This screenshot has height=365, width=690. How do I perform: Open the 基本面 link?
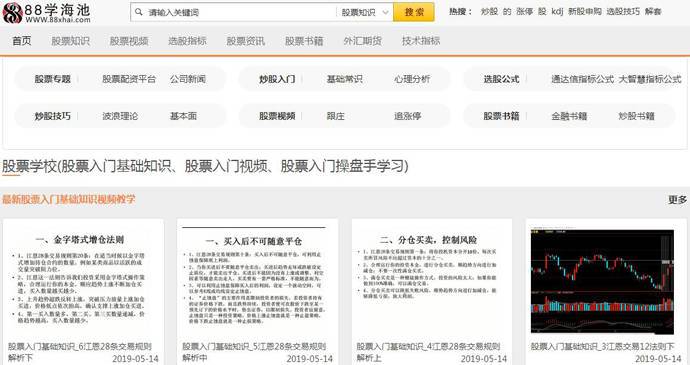coord(184,116)
